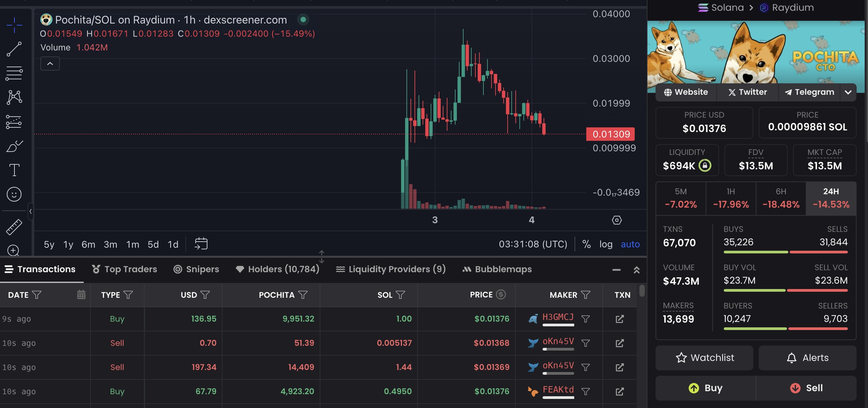Set chart range to 3m
This screenshot has height=408, width=868.
[x=110, y=244]
